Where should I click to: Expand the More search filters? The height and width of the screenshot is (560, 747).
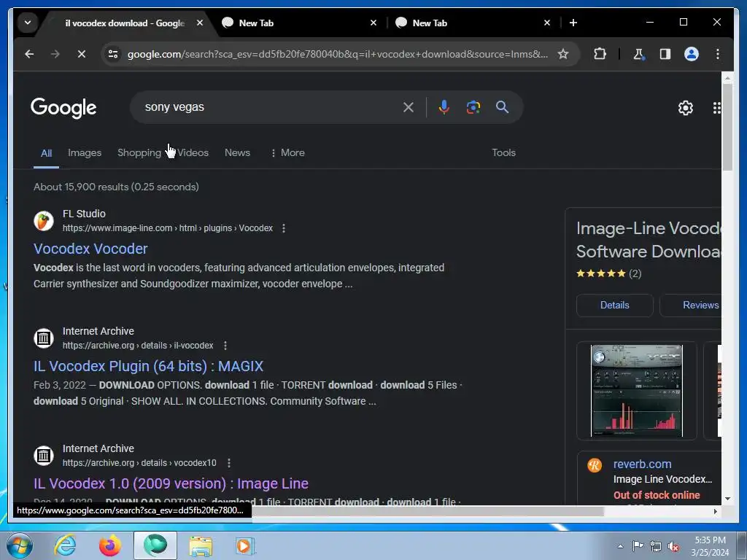click(x=287, y=153)
